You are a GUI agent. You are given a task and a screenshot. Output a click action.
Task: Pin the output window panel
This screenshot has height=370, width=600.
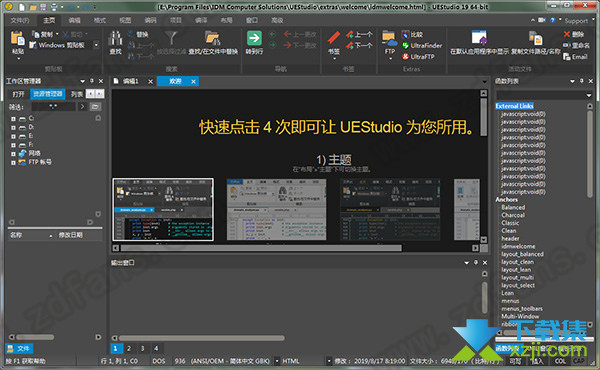click(476, 262)
